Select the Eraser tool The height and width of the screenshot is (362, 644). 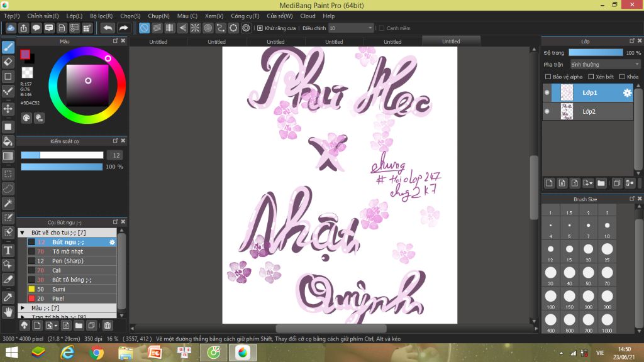click(8, 62)
